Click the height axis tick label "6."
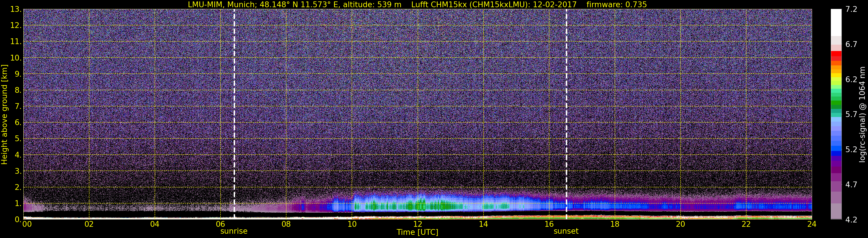This screenshot has height=238, width=868. point(18,123)
